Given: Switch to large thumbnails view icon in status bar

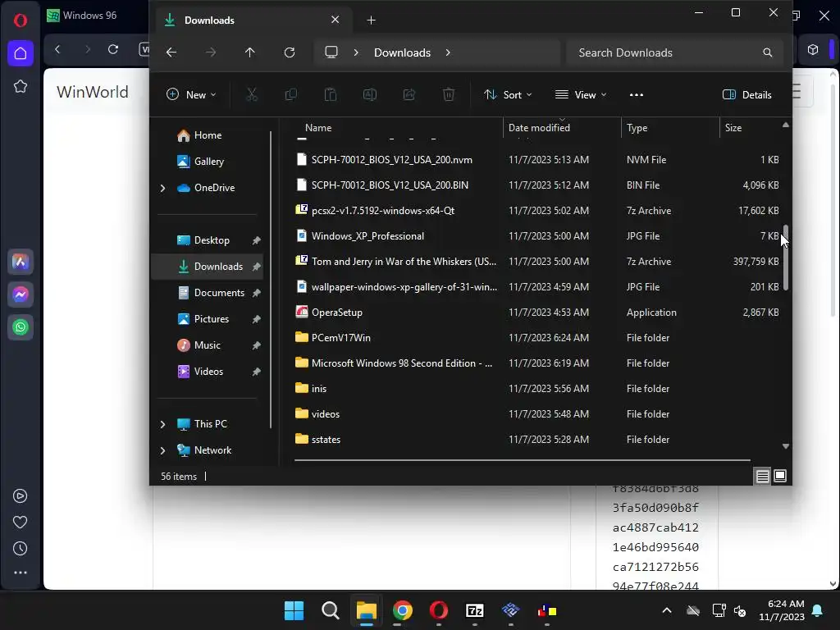Looking at the screenshot, I should (780, 476).
